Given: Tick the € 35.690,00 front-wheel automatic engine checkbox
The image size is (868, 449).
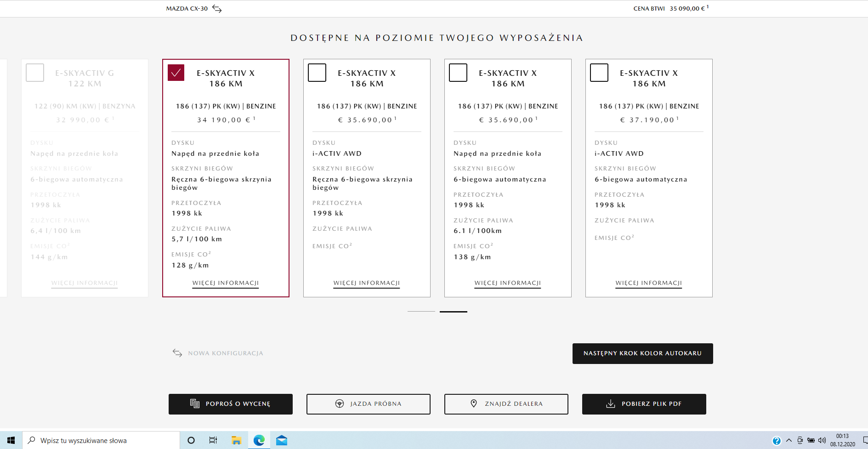Looking at the screenshot, I should 458,73.
